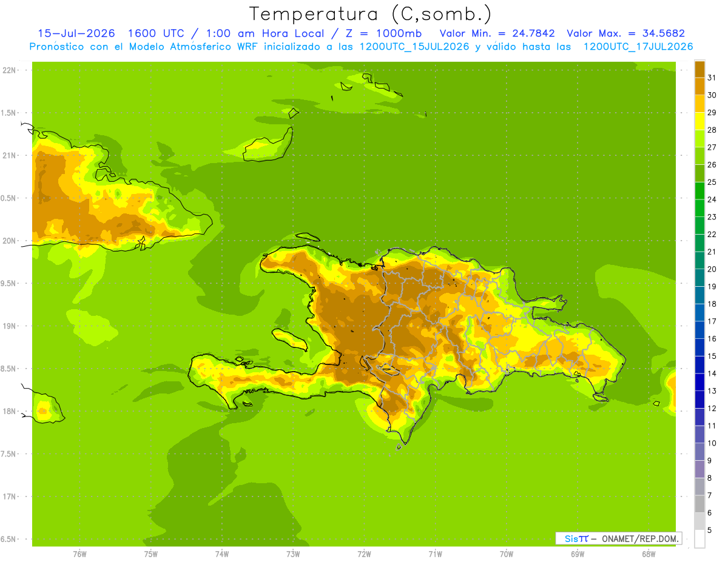Click the "Valor Max. = 34.5682" readout
This screenshot has height=562, width=728.
pos(625,33)
